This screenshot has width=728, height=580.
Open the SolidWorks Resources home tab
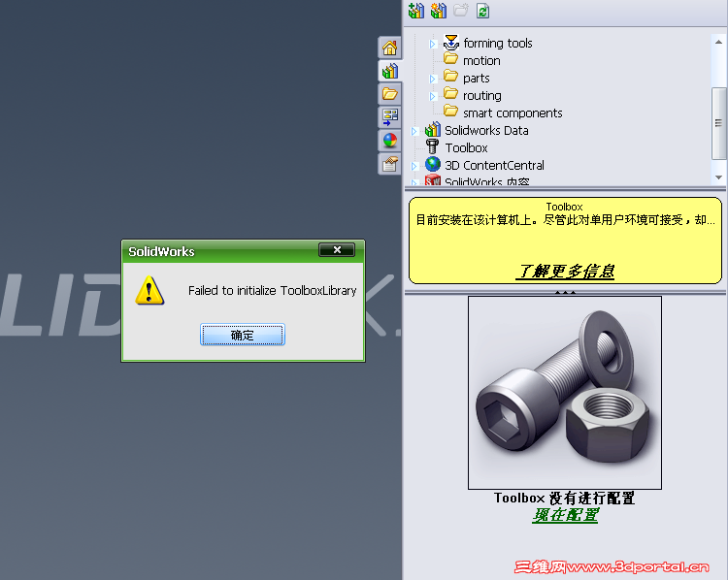point(389,48)
